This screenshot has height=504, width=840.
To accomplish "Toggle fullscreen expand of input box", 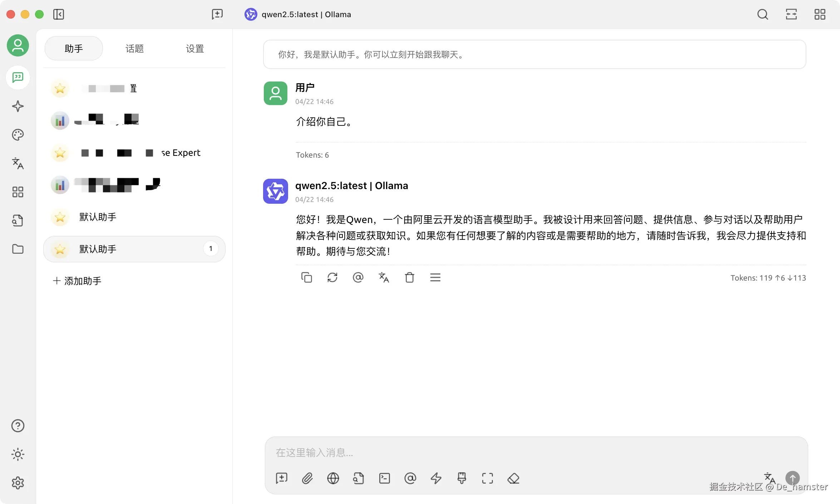I will [x=487, y=478].
